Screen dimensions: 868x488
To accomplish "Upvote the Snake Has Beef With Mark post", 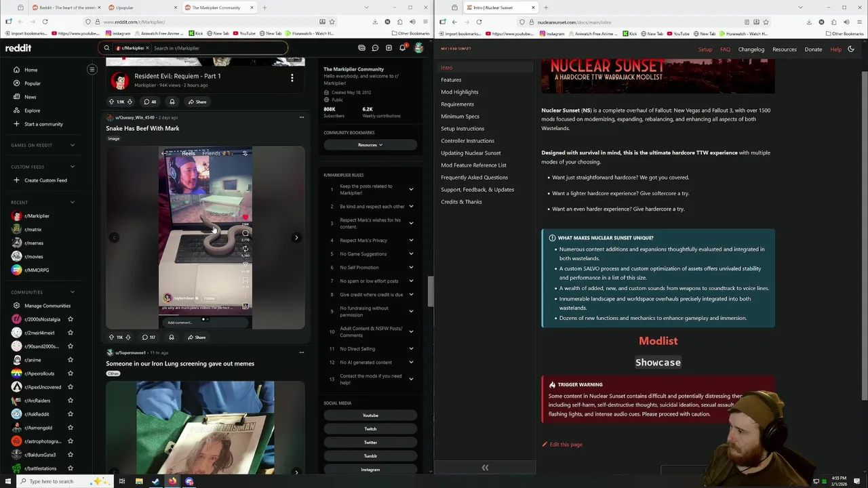I will click(111, 337).
